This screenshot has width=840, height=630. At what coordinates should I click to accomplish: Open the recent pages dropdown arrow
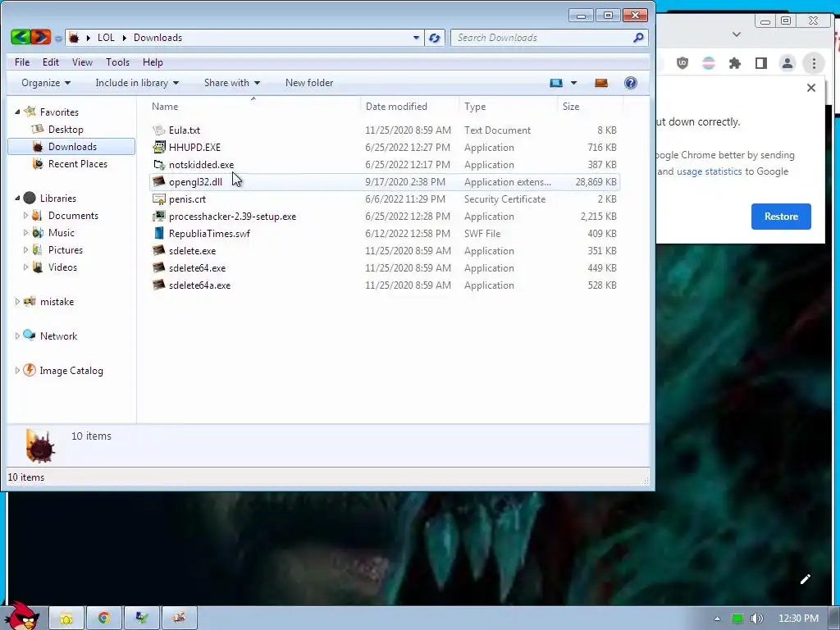(x=58, y=38)
